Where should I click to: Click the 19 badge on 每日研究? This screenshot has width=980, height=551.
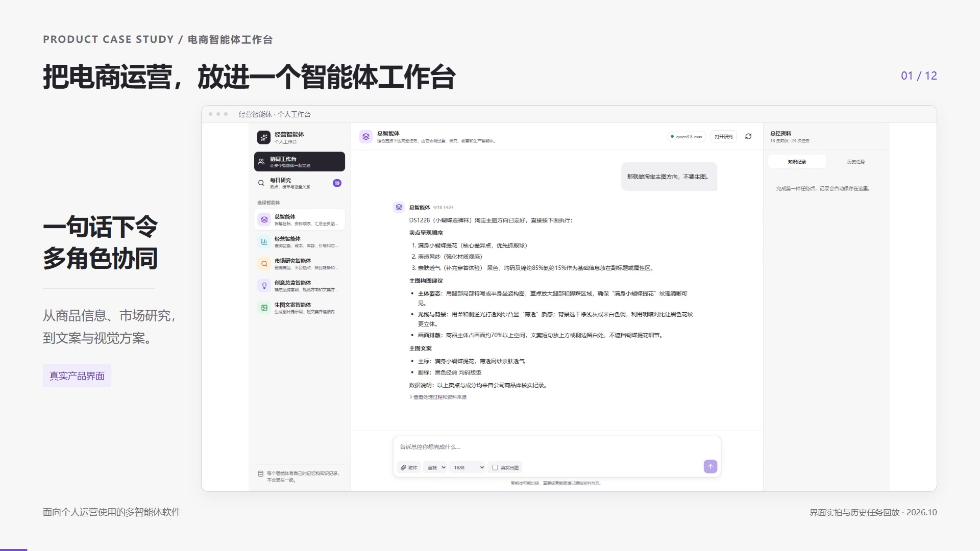(337, 183)
